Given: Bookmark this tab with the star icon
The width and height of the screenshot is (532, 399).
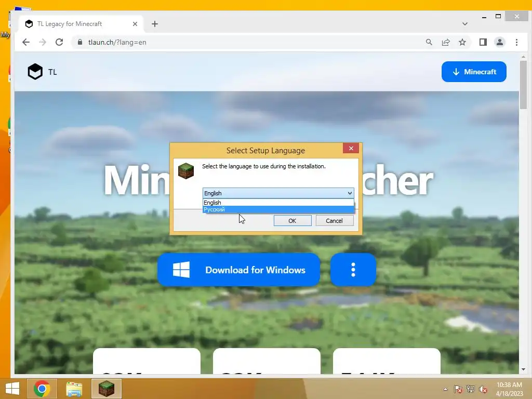Looking at the screenshot, I should point(462,42).
